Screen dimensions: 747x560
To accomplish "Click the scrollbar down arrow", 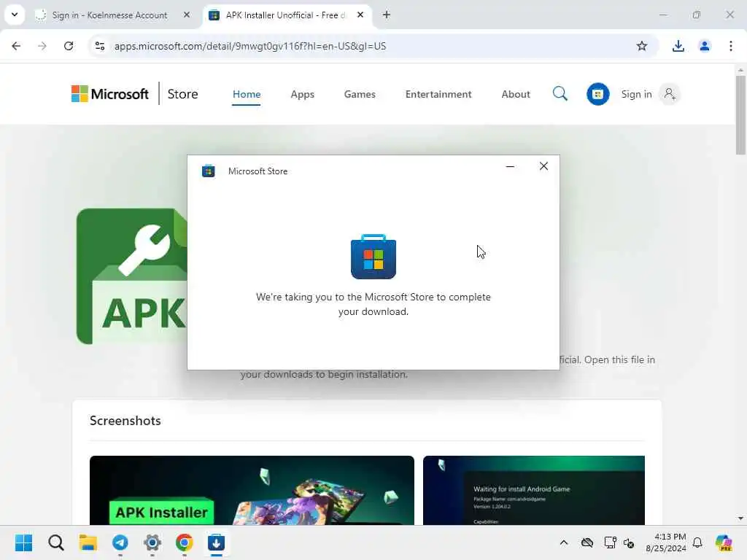I will [x=740, y=518].
